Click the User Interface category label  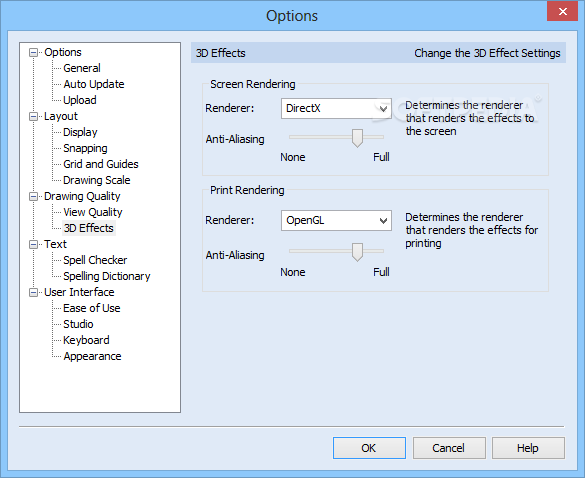point(79,293)
